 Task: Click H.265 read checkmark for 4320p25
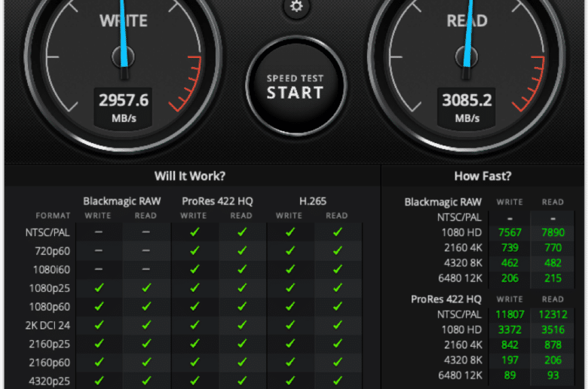(338, 381)
